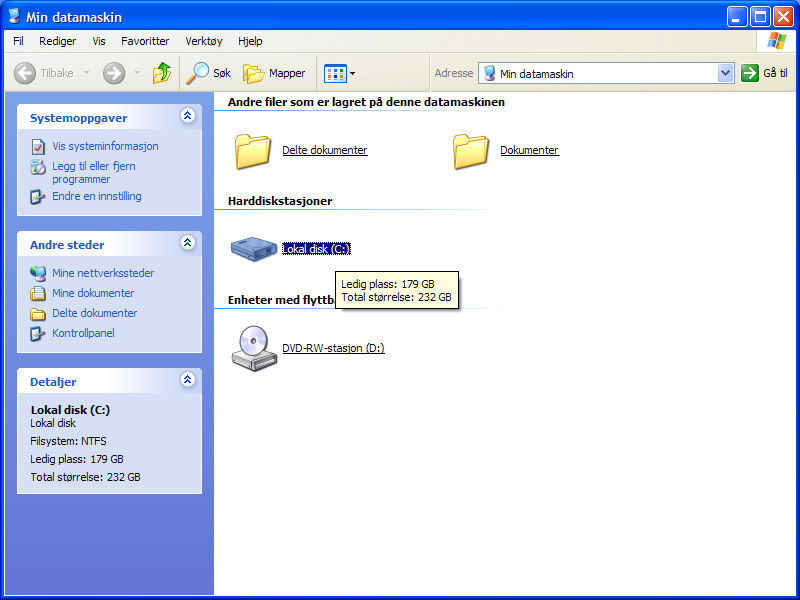Click the Systemoppgaver panel header text
This screenshot has width=800, height=600.
tap(79, 118)
